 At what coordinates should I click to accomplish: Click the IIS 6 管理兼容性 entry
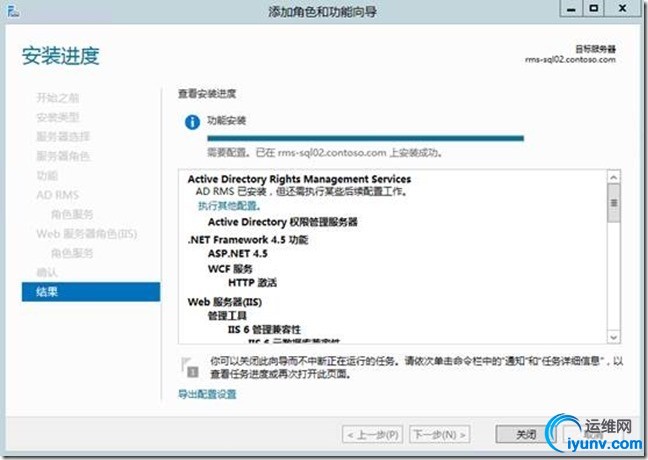tap(264, 329)
